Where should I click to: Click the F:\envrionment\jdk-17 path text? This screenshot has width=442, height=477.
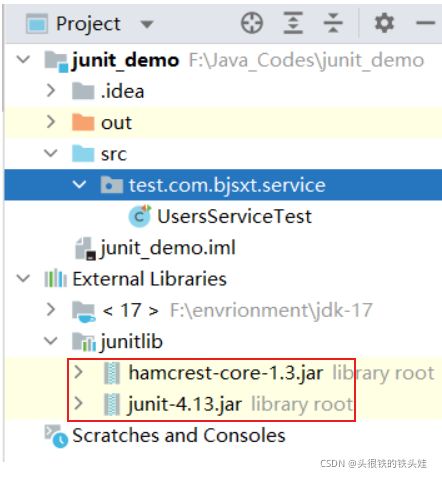coord(271,311)
